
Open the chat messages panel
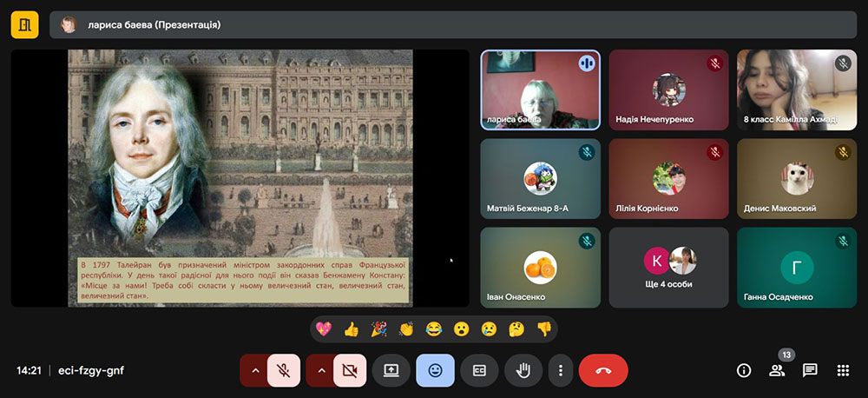click(810, 370)
